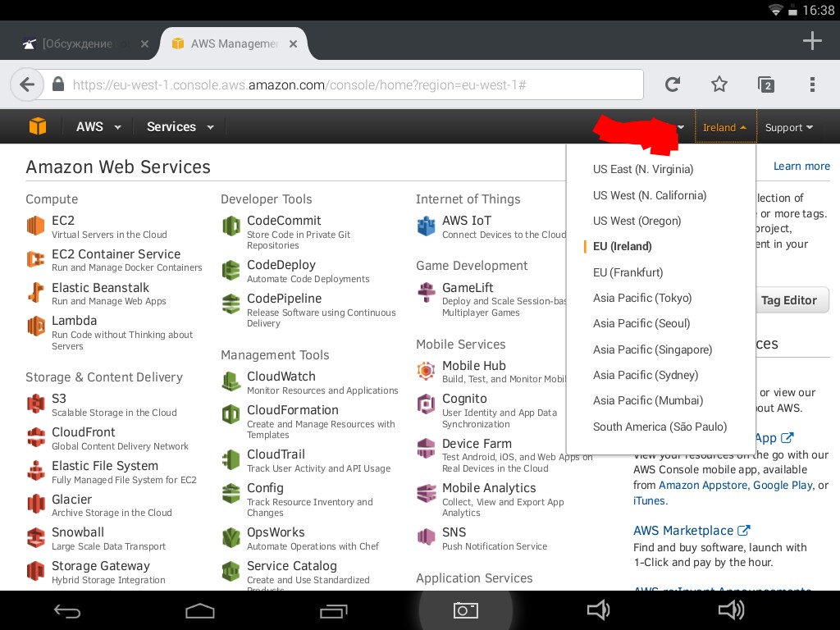Select Asia Pacific (Singapore) region
Image resolution: width=840 pixels, height=630 pixels.
[x=652, y=349]
